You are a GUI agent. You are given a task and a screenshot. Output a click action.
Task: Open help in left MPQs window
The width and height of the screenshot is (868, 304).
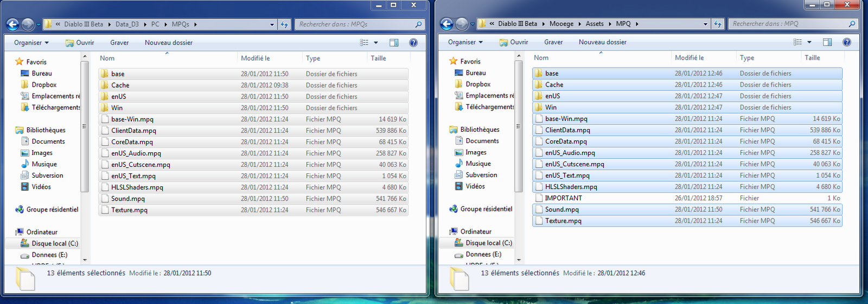(x=413, y=43)
